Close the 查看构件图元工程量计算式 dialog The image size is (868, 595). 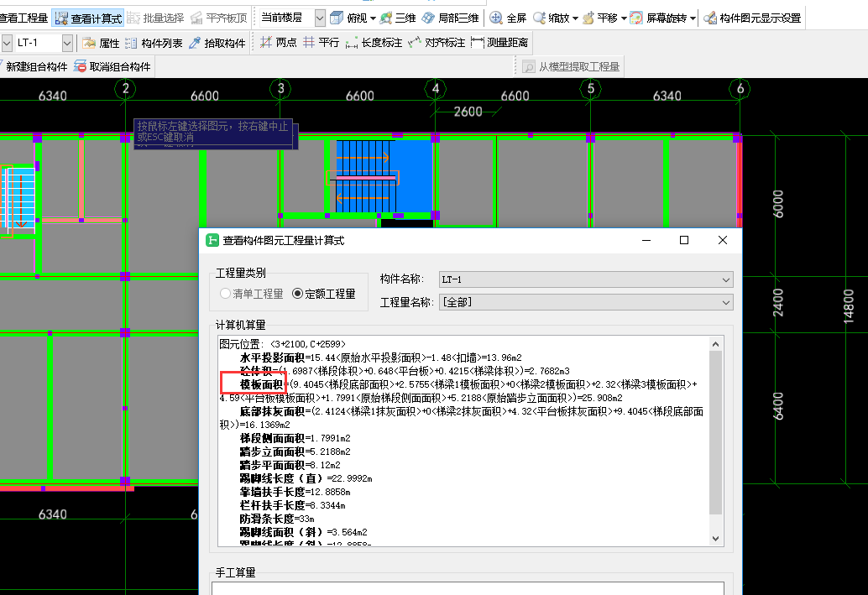click(723, 240)
